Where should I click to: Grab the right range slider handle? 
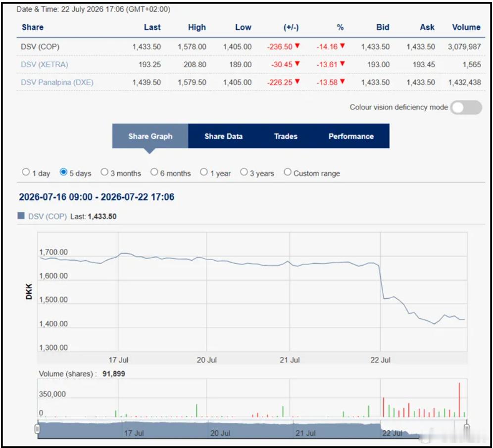(467, 429)
